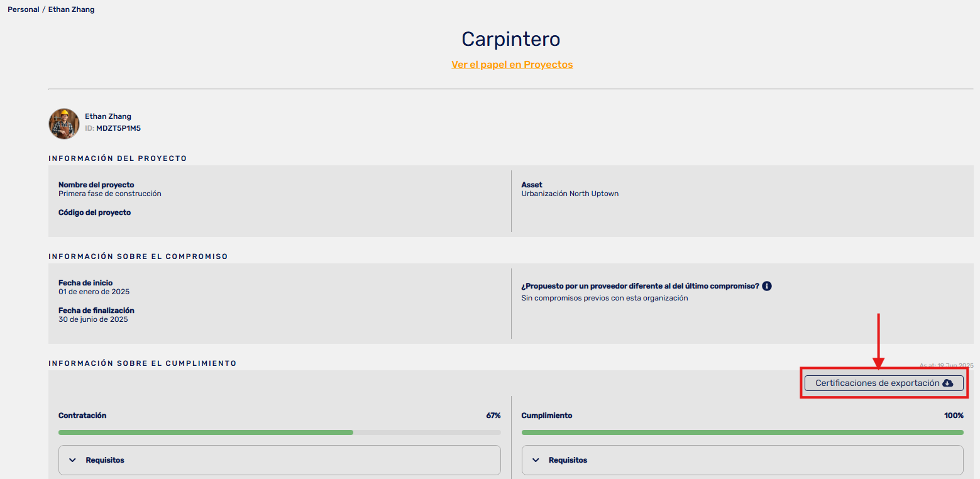Click the Urbanización North Uptown asset value

click(570, 194)
